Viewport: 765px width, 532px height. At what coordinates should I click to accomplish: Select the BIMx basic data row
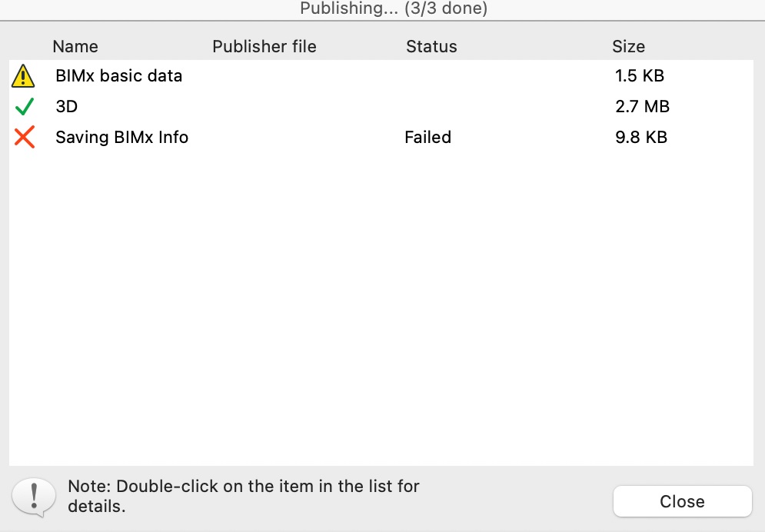[381, 75]
